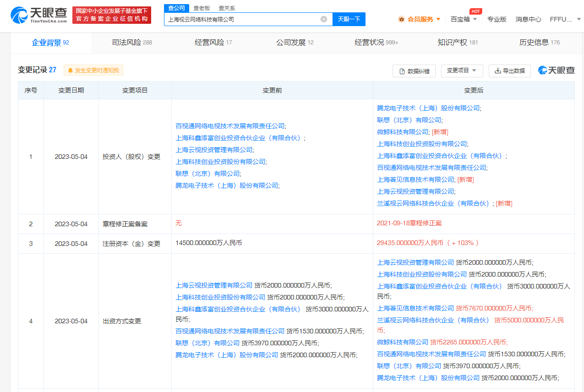
Task: Open 联想（北京）有限公司 in row 4 变更前
Action: click(207, 343)
